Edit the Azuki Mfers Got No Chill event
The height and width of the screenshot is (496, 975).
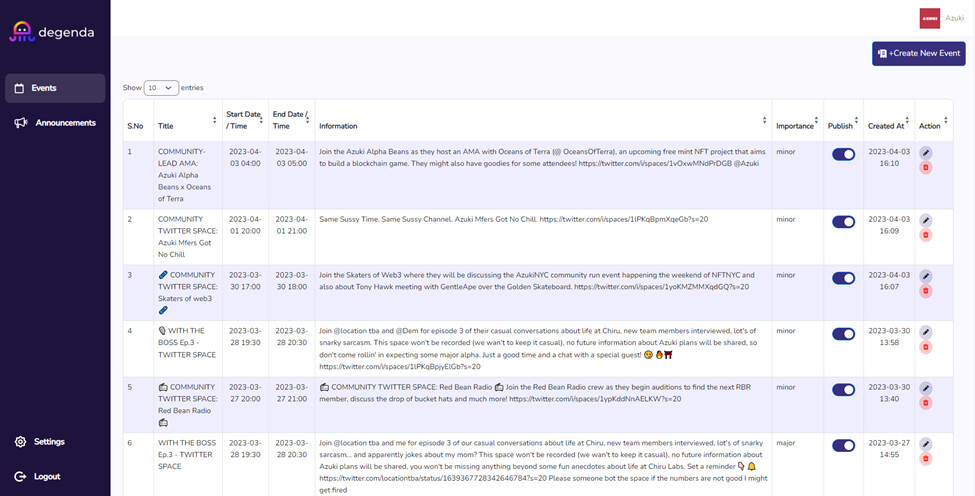click(926, 221)
